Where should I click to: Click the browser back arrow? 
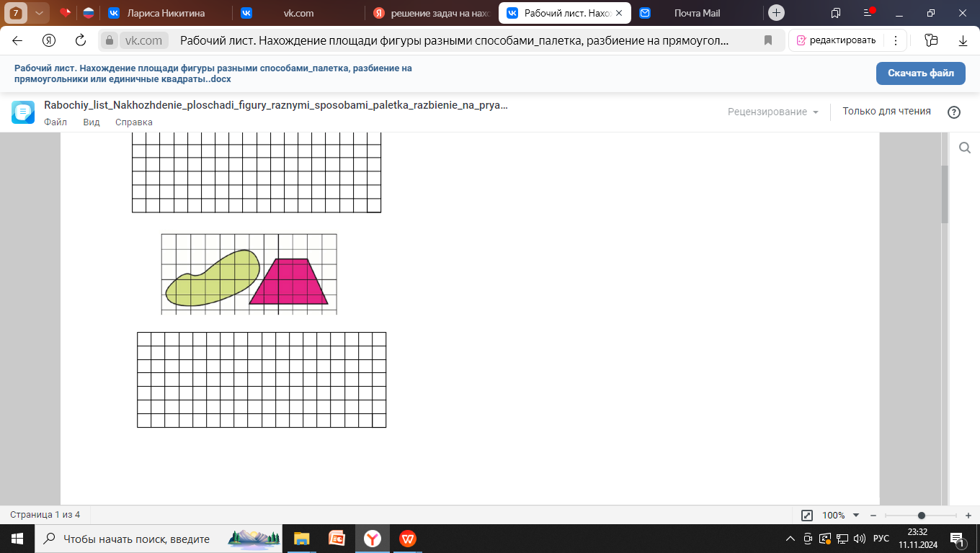point(17,40)
